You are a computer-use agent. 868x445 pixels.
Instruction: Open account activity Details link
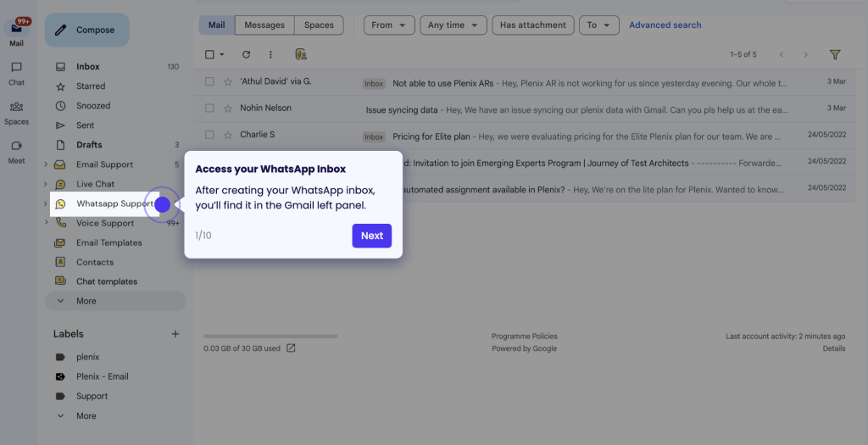point(834,348)
